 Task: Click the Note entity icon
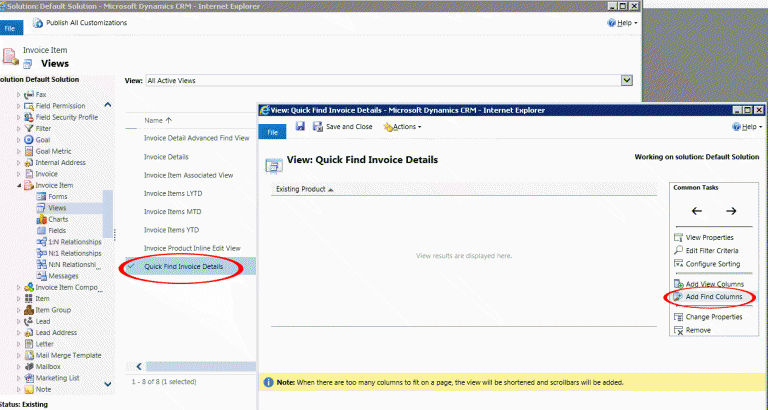[x=29, y=389]
